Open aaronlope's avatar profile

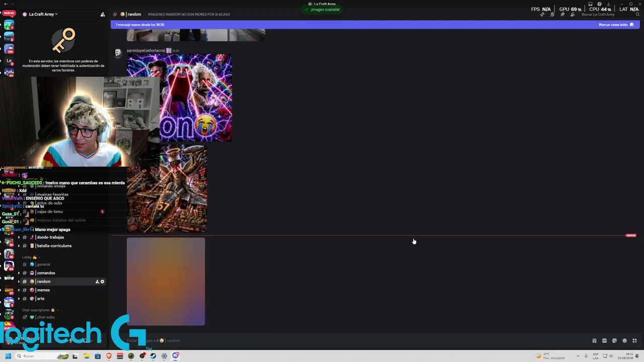[118, 53]
